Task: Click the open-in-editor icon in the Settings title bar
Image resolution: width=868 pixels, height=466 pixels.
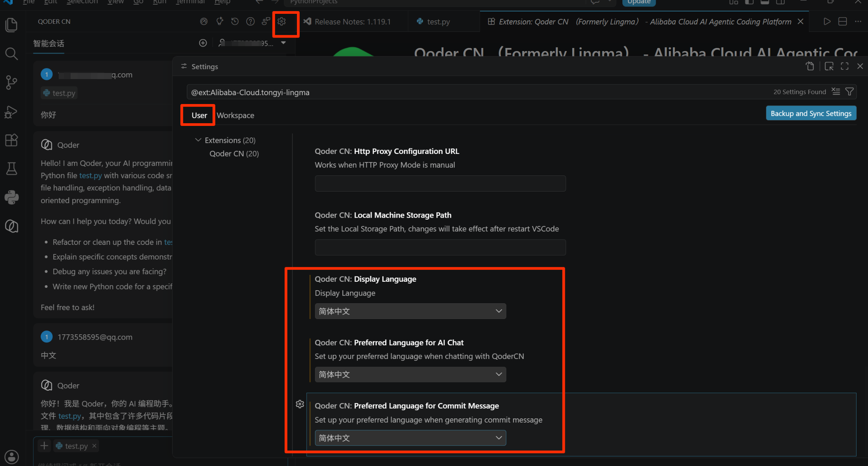Action: [829, 66]
